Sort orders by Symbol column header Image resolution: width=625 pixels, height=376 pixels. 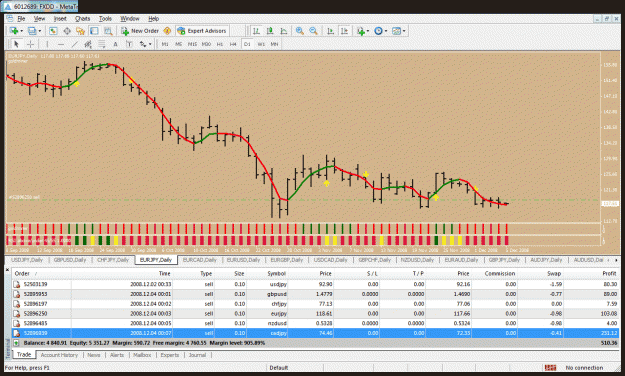(277, 274)
